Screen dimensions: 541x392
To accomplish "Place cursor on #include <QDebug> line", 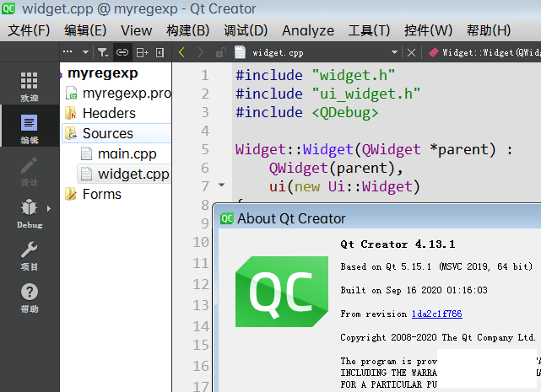I will (306, 112).
